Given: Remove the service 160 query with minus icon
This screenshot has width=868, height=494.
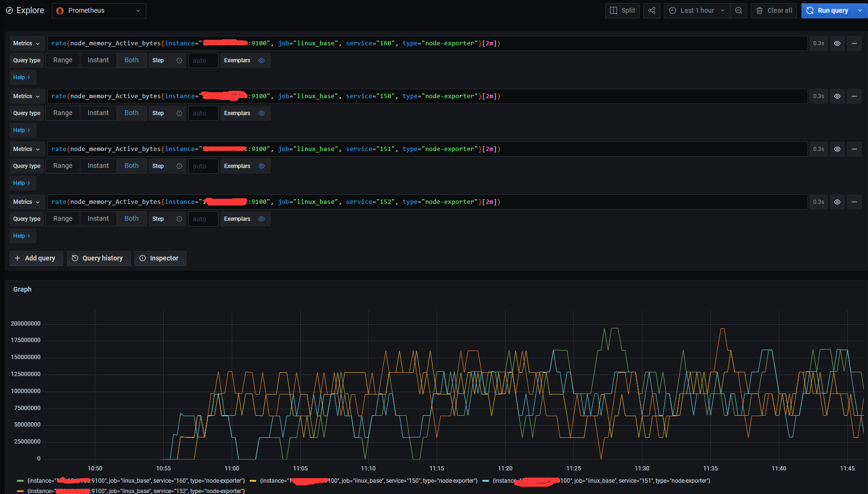Looking at the screenshot, I should click(854, 43).
